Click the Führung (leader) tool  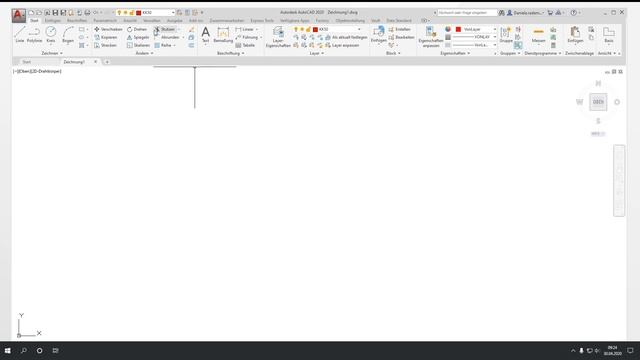[x=247, y=37]
